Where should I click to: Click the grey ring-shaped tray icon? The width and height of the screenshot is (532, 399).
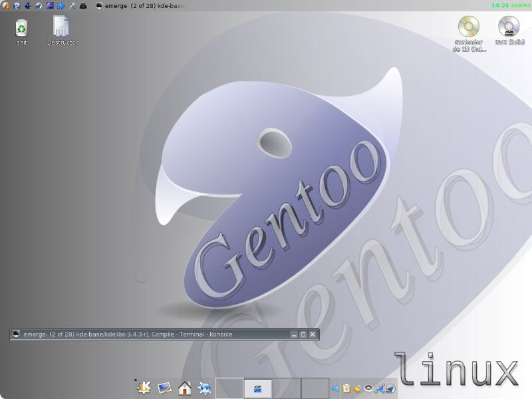(x=368, y=388)
